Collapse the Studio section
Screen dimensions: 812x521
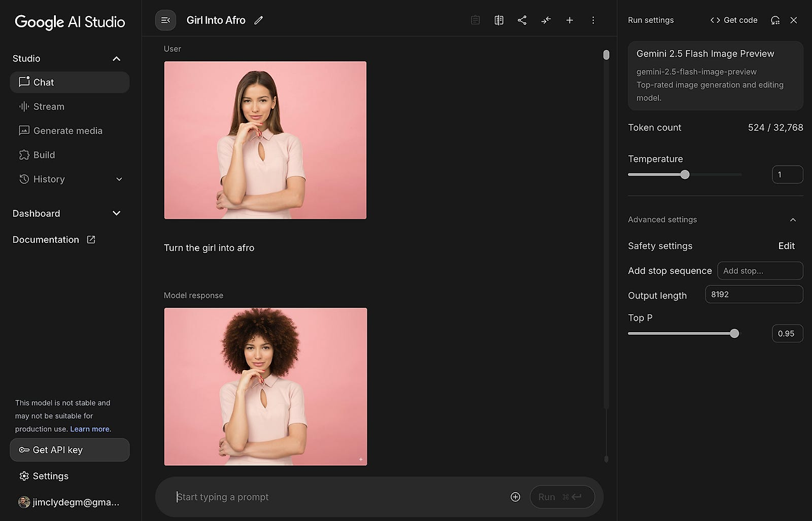click(x=116, y=58)
